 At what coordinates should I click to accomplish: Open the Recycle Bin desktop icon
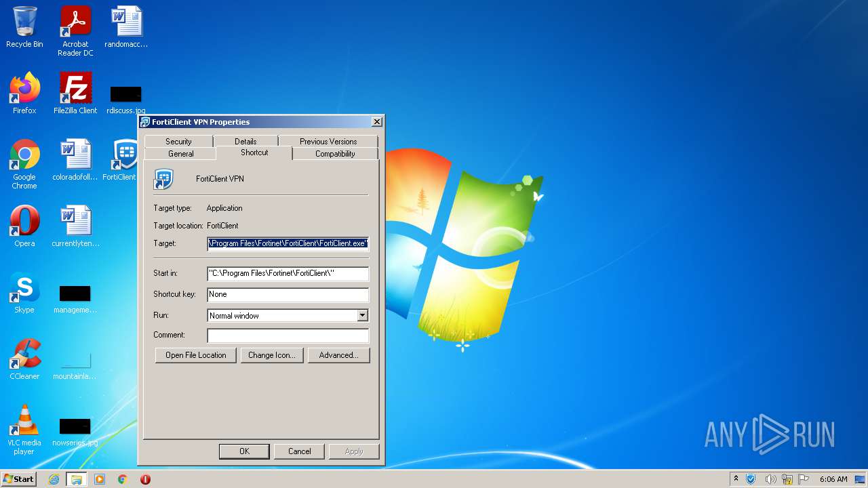pos(24,27)
